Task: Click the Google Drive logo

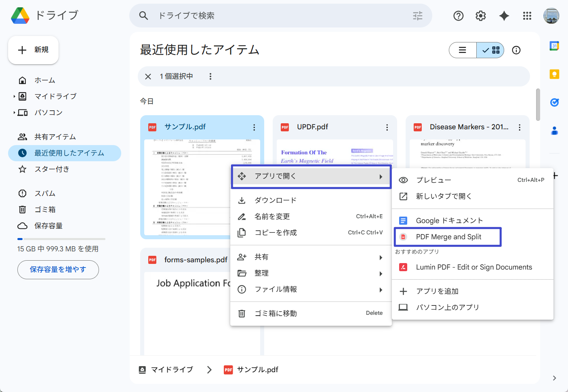Action: 20,15
